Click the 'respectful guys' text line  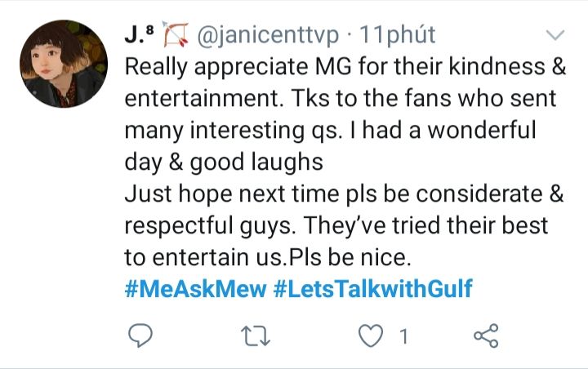coord(336,226)
